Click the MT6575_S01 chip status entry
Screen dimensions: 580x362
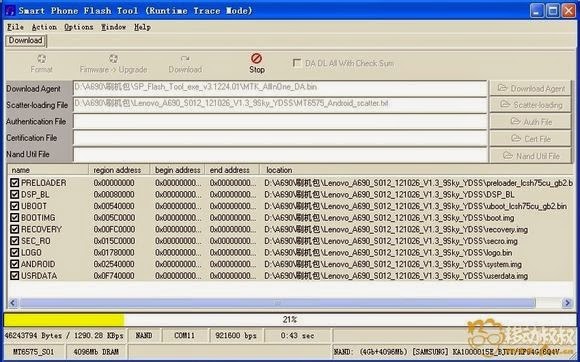pos(34,352)
